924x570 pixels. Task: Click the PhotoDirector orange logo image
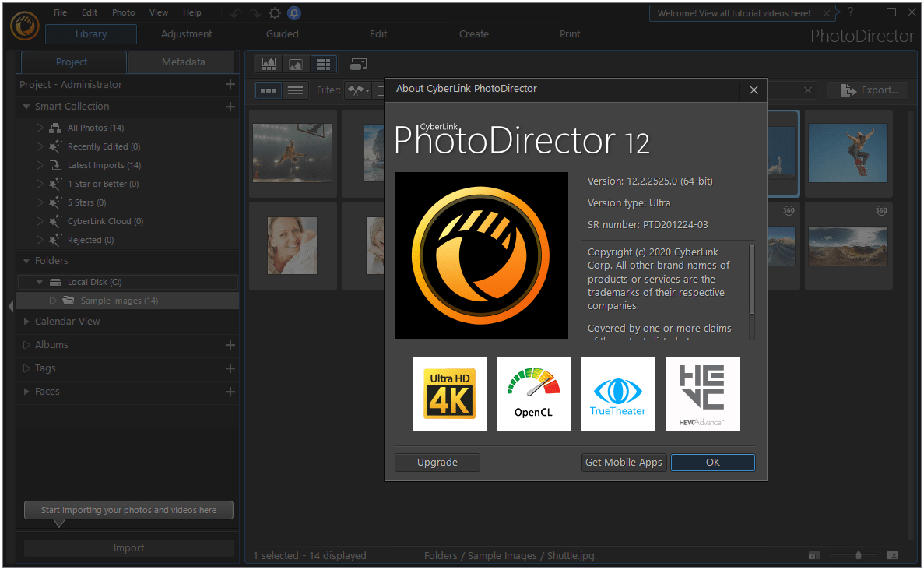[x=481, y=255]
